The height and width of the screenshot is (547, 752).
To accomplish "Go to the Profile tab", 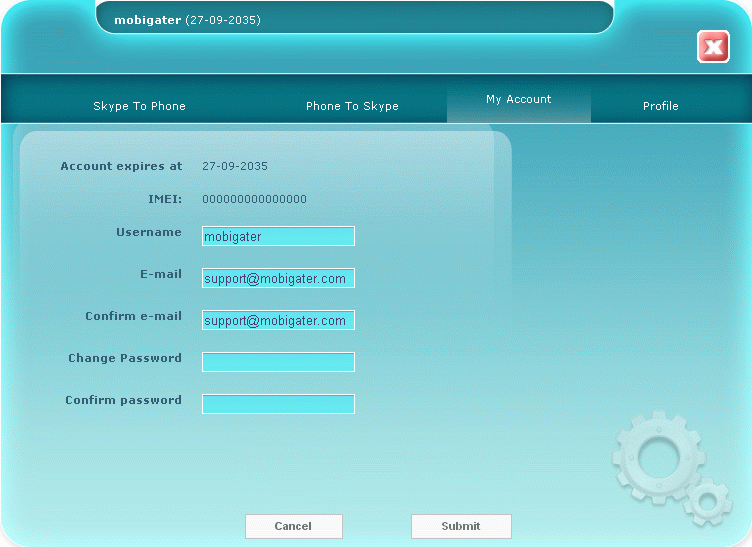I will (660, 106).
